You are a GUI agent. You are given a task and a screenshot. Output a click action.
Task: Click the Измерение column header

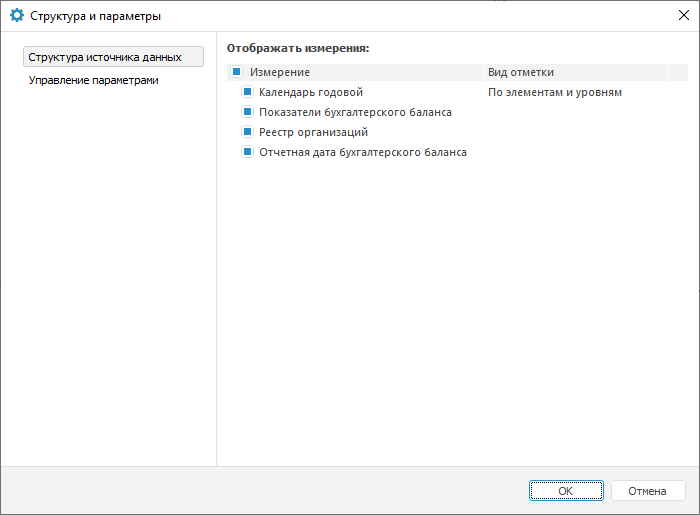pyautogui.click(x=280, y=72)
